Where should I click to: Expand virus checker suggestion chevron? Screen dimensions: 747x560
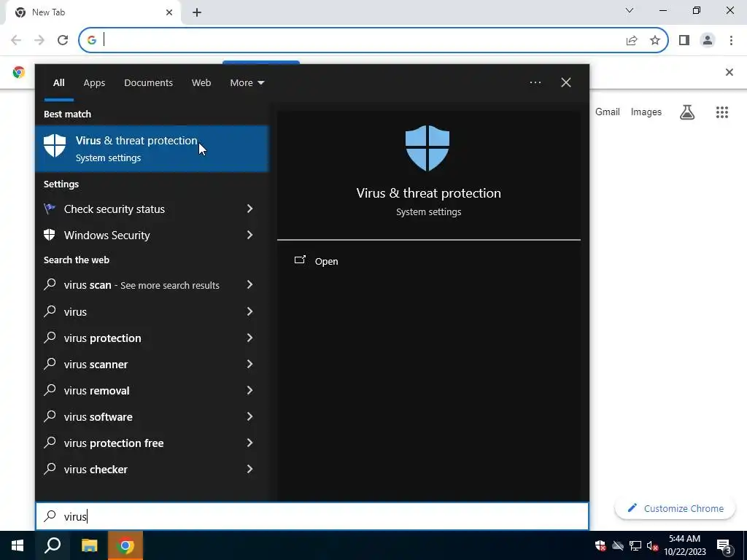249,469
